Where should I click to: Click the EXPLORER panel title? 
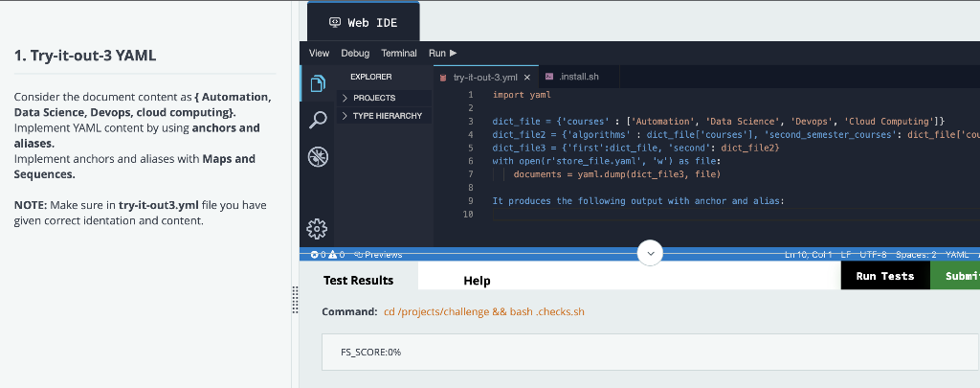[371, 77]
